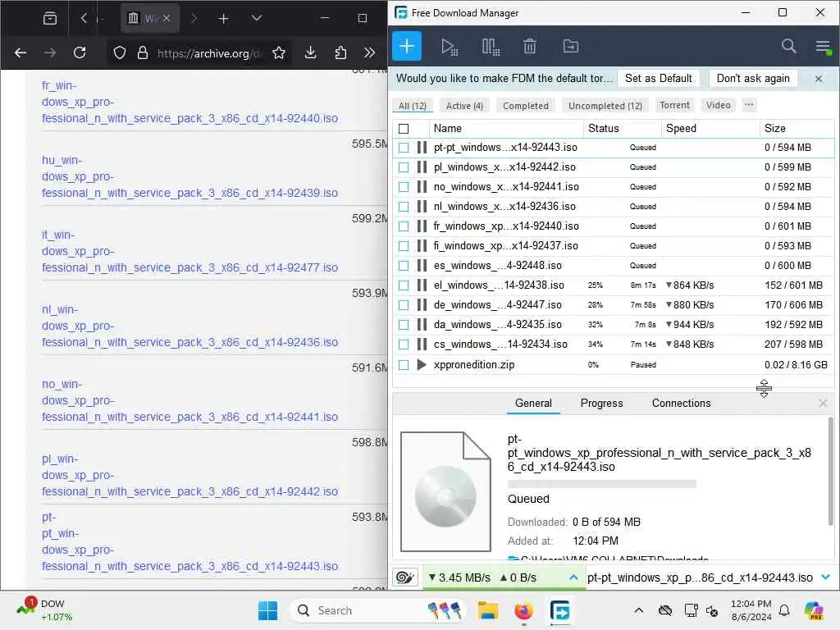Show Uncompleted (12) downloads
The width and height of the screenshot is (840, 630).
[605, 106]
